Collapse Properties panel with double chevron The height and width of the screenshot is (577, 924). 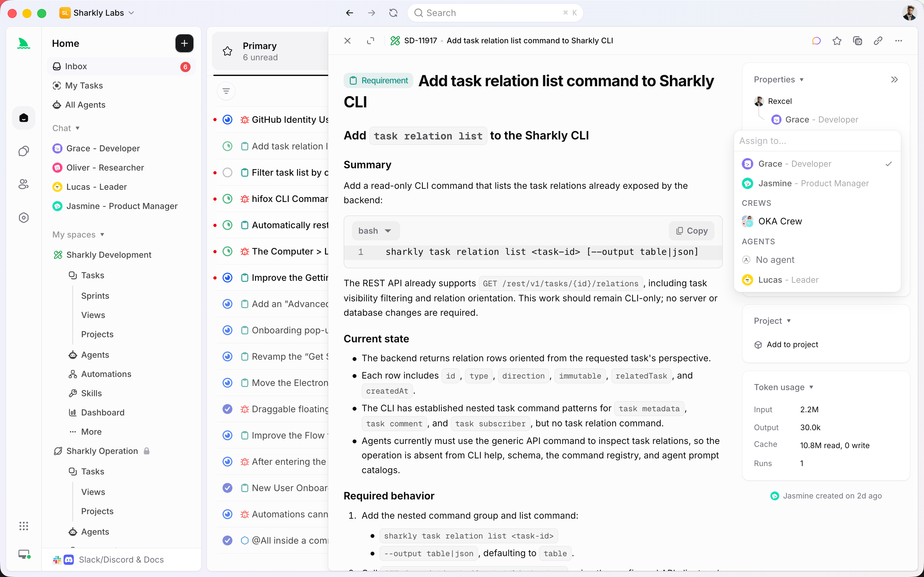tap(894, 79)
